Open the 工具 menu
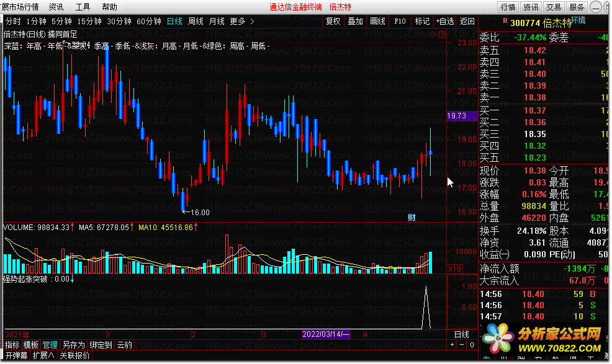 83,7
